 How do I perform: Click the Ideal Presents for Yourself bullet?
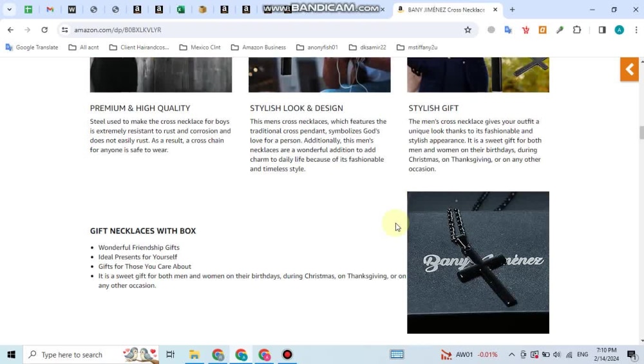point(138,257)
